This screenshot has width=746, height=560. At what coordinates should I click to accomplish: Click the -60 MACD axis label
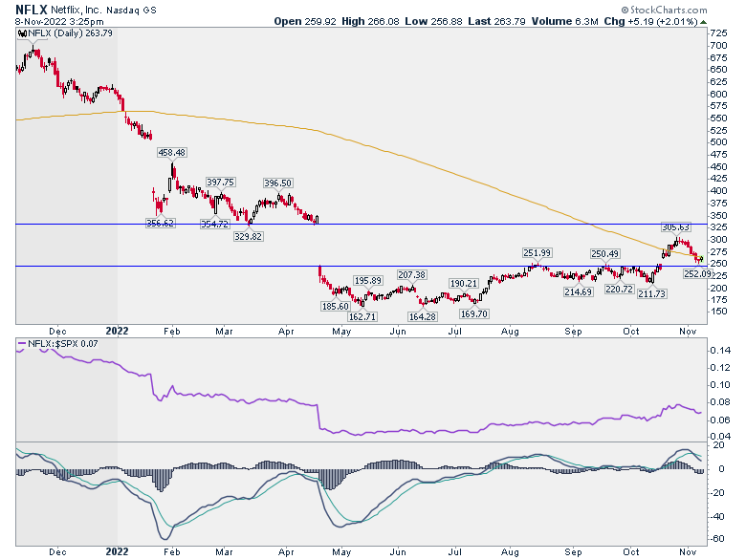pyautogui.click(x=717, y=539)
